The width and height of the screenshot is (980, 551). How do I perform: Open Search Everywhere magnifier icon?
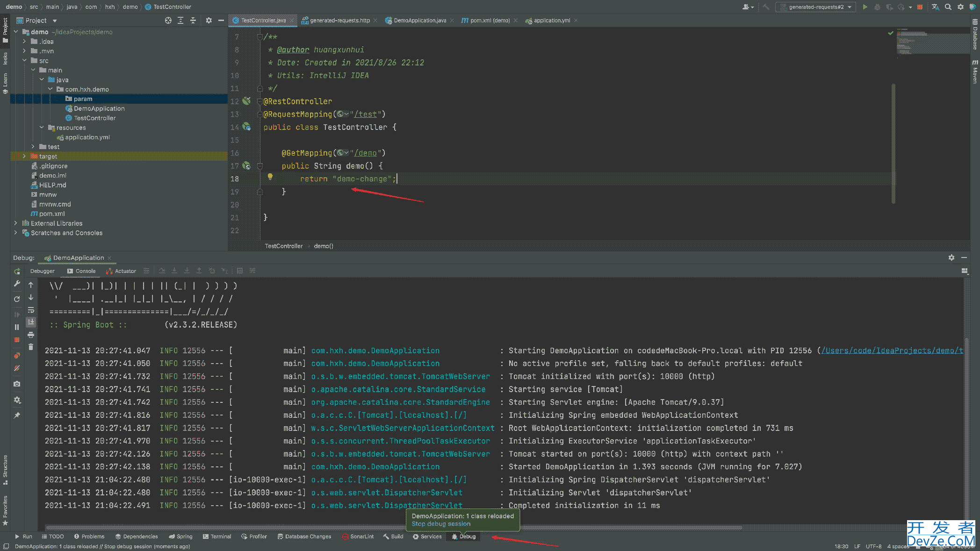948,7
